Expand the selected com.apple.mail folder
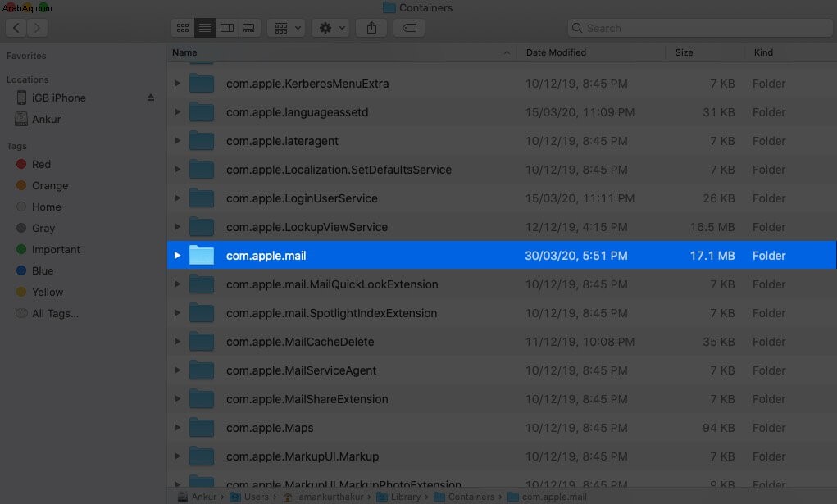Screen dimensions: 837x504 point(177,256)
